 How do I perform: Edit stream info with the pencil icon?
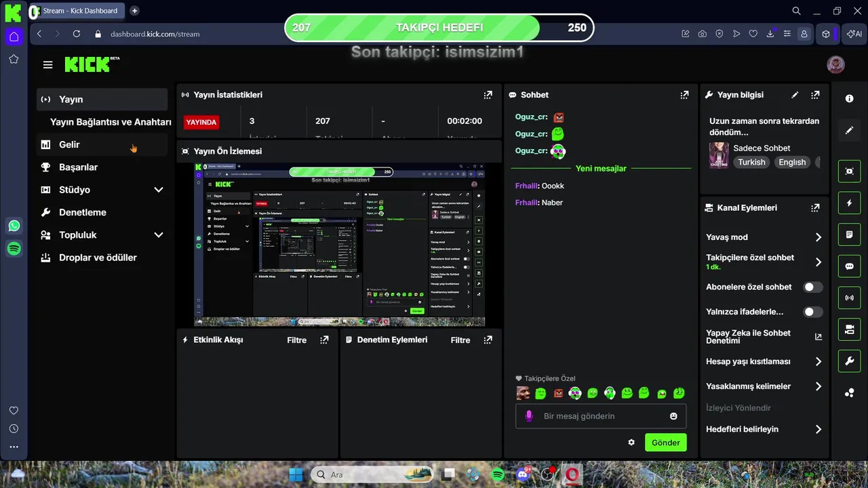click(x=795, y=95)
